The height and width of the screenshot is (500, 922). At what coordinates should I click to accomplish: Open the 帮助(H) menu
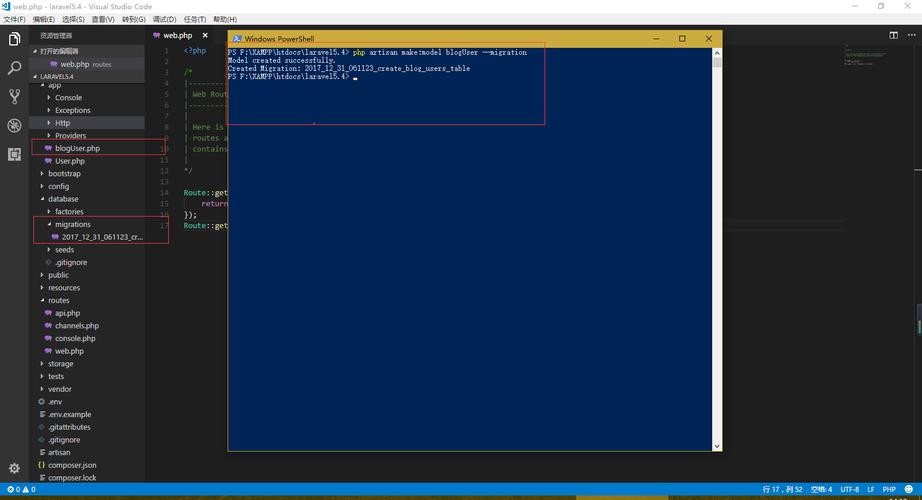[x=225, y=19]
